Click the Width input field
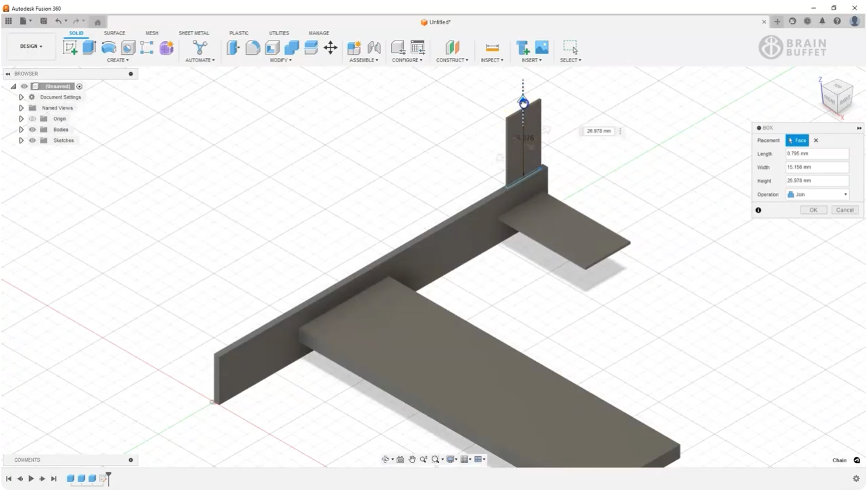Image resolution: width=868 pixels, height=490 pixels. coord(817,167)
